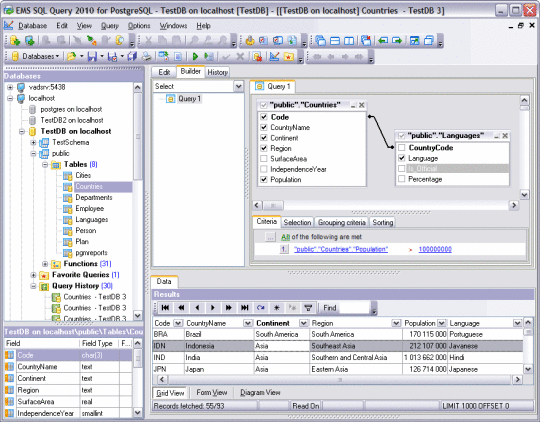Click the green Execute query play icon

click(195, 56)
